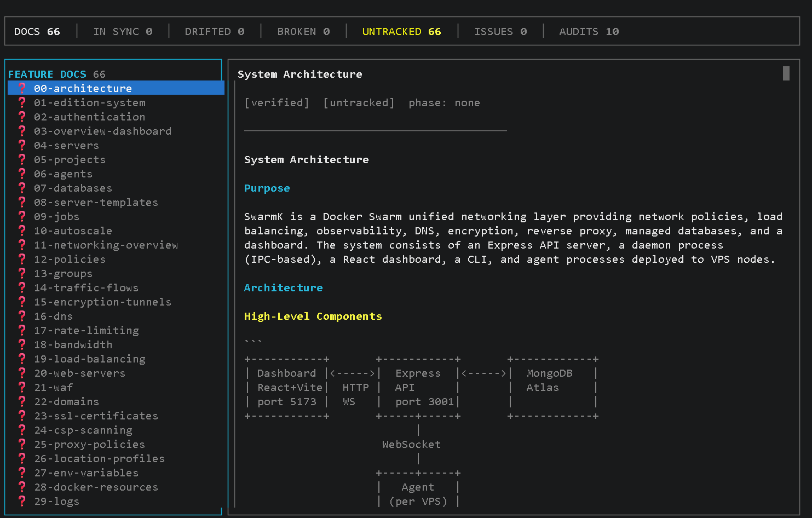Select the UNTRACKED 66 tab
Viewport: 812px width, 518px height.
(x=401, y=32)
